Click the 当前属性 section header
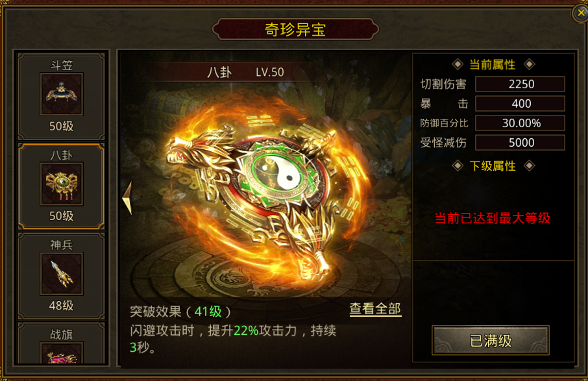Screen dimensions: 588x381 click(x=493, y=64)
